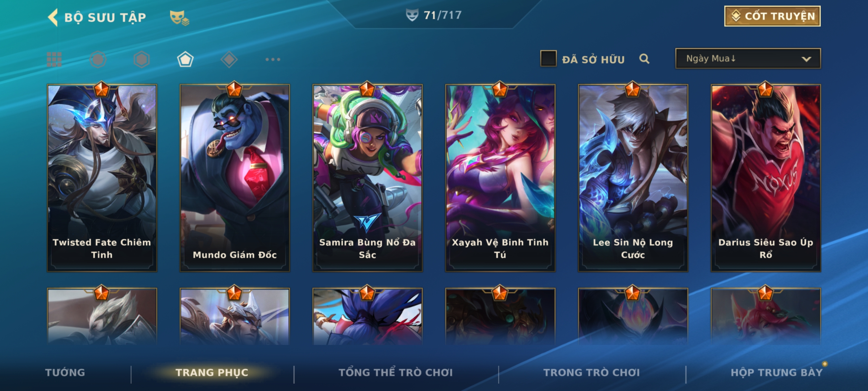Open the mask and coins icon
The width and height of the screenshot is (868, 391).
[x=179, y=17]
